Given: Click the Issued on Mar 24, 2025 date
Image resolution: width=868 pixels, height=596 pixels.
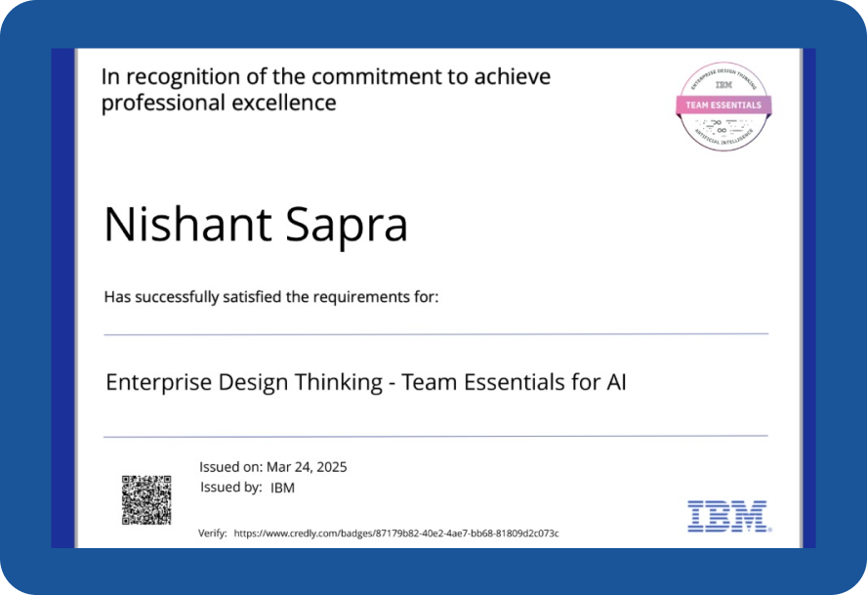Looking at the screenshot, I should [x=272, y=467].
